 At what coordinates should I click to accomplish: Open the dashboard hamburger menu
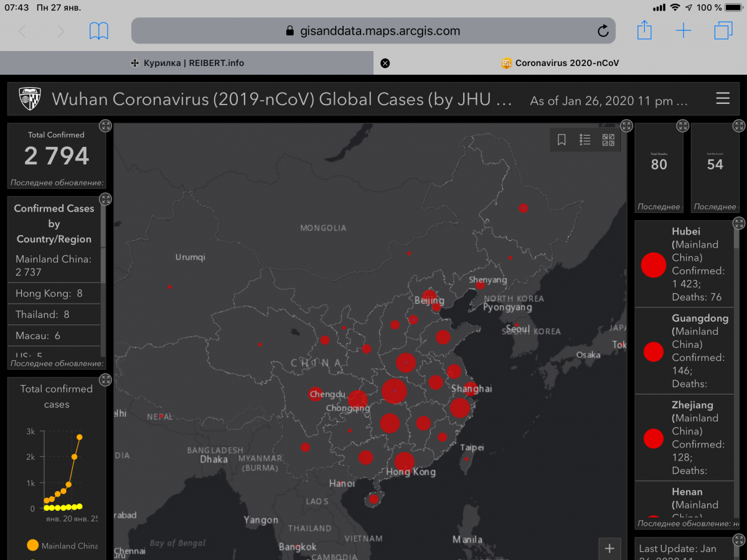[x=723, y=98]
